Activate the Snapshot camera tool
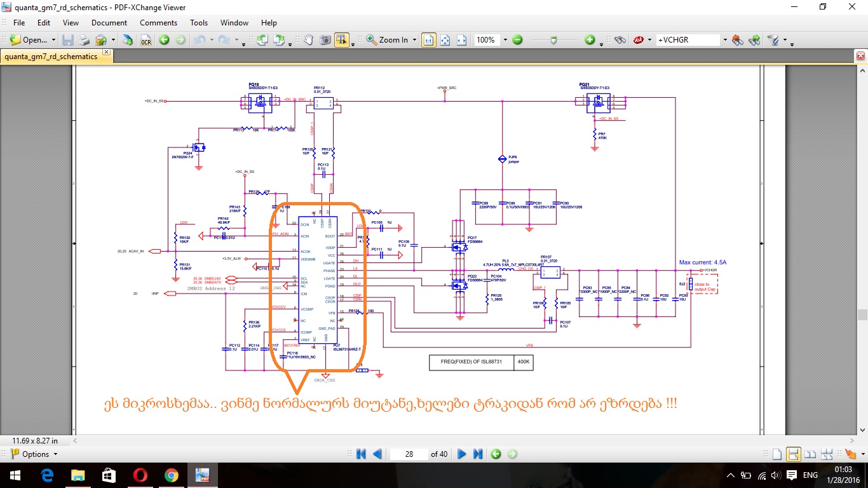 325,40
